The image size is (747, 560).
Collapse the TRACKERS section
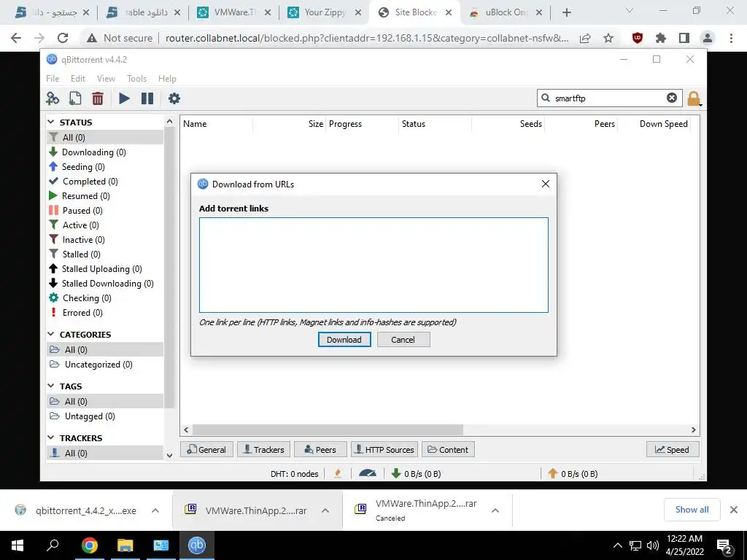coord(51,437)
